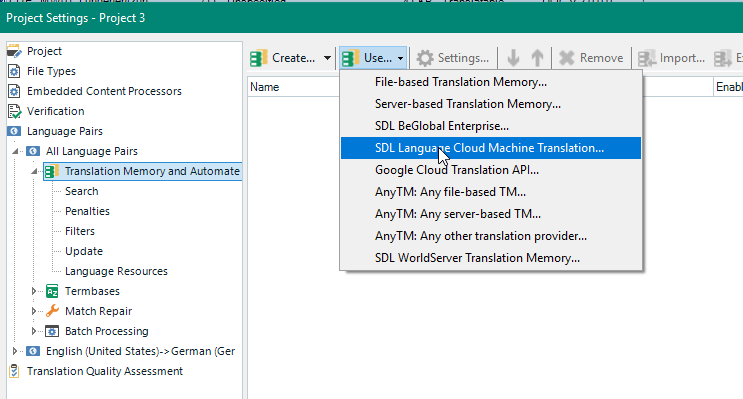Image resolution: width=743 pixels, height=399 pixels.
Task: Click the English->German language pair icon
Action: [33, 351]
